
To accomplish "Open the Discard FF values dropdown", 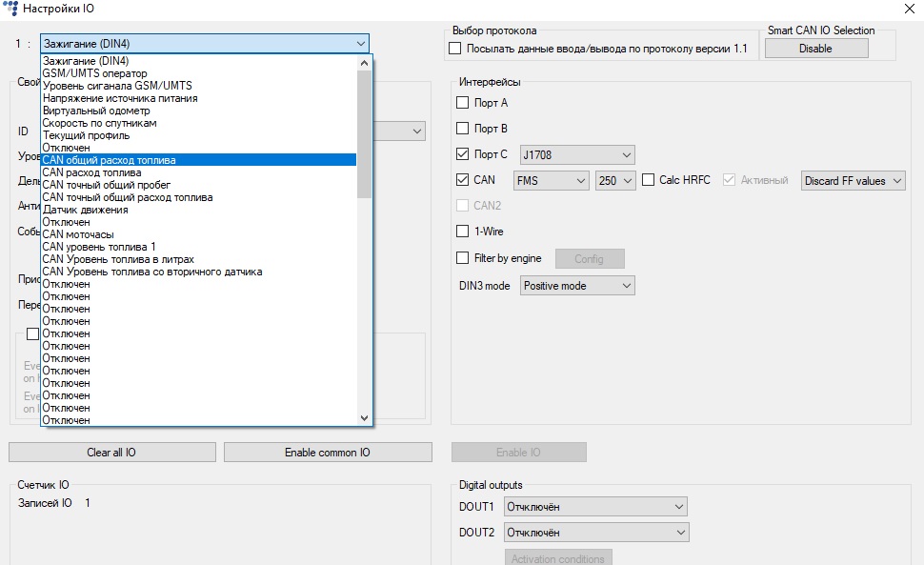I will pyautogui.click(x=853, y=180).
